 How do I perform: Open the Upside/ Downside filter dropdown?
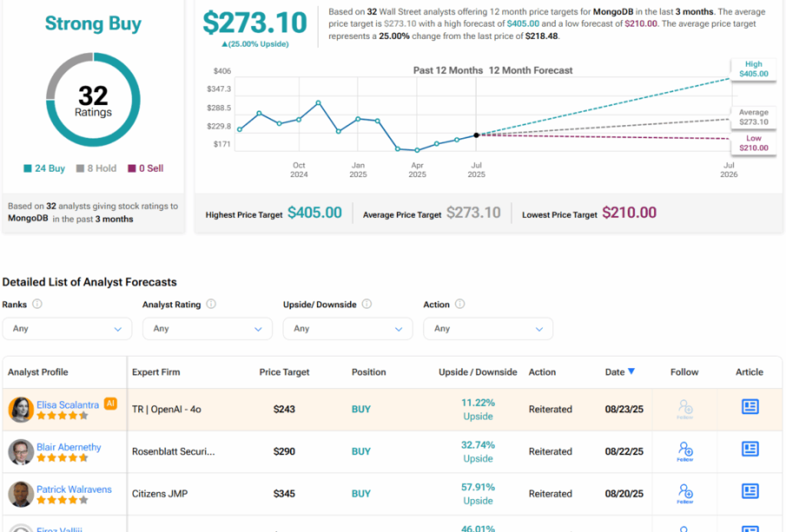[348, 329]
